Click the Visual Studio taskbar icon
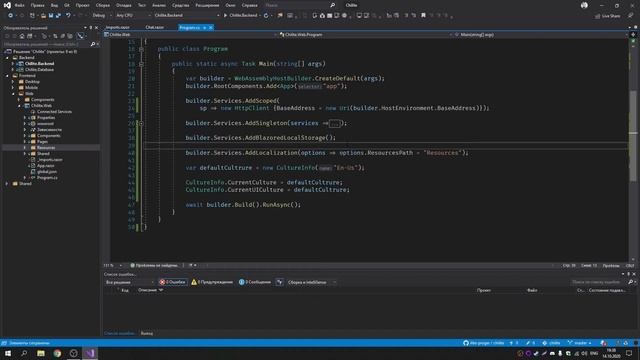The width and height of the screenshot is (640, 360). (90, 353)
